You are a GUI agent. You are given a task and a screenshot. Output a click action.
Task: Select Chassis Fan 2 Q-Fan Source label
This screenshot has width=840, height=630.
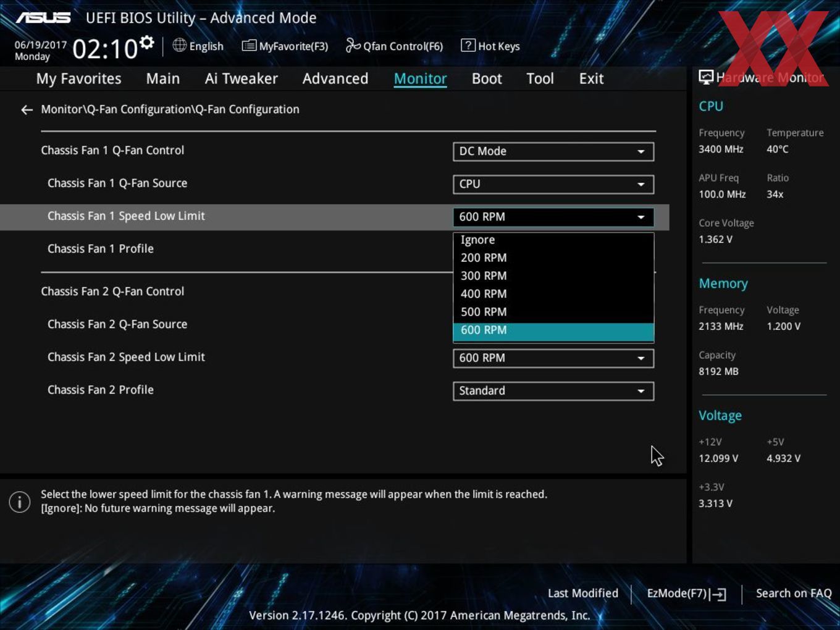pyautogui.click(x=117, y=324)
